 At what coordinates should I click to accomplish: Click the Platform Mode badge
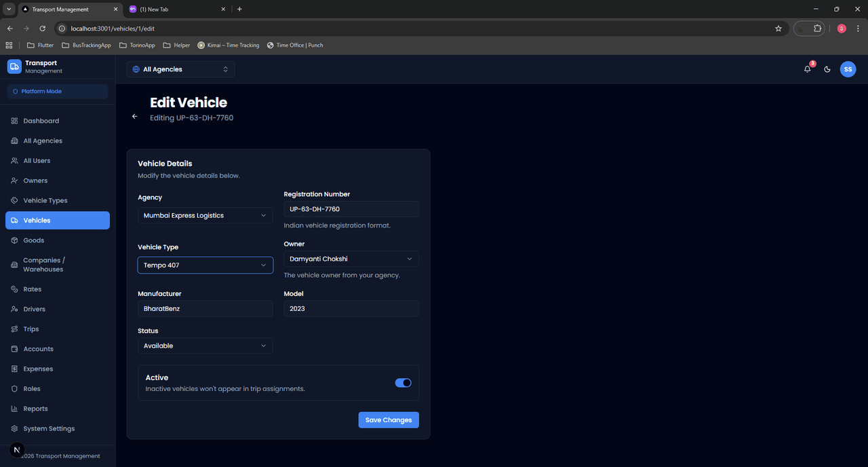[x=58, y=91]
